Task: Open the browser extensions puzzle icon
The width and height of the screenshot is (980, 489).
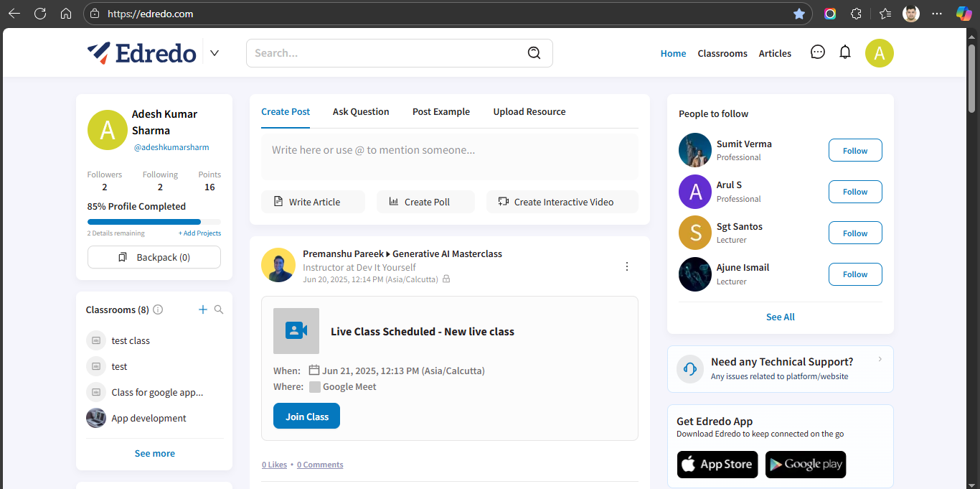Action: [856, 14]
